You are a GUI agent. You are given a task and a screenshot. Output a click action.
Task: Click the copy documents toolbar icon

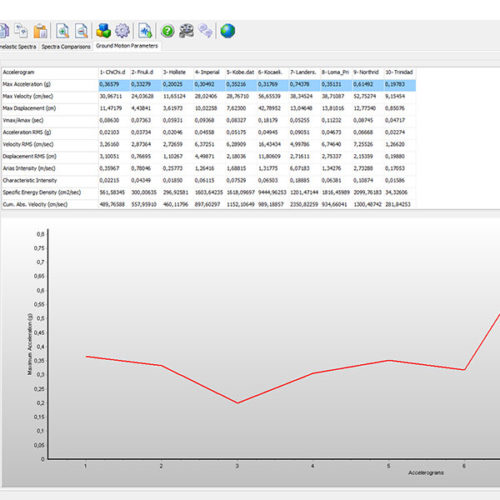pyautogui.click(x=21, y=31)
